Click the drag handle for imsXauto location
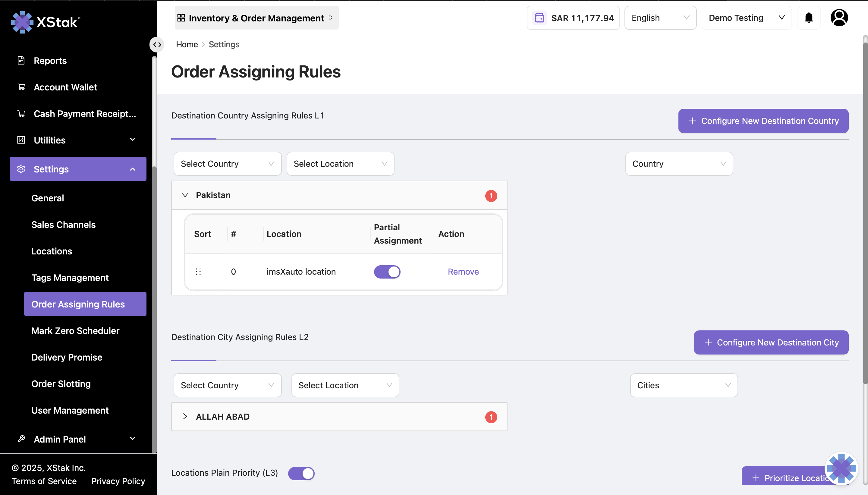Viewport: 868px width, 495px height. pyautogui.click(x=198, y=272)
